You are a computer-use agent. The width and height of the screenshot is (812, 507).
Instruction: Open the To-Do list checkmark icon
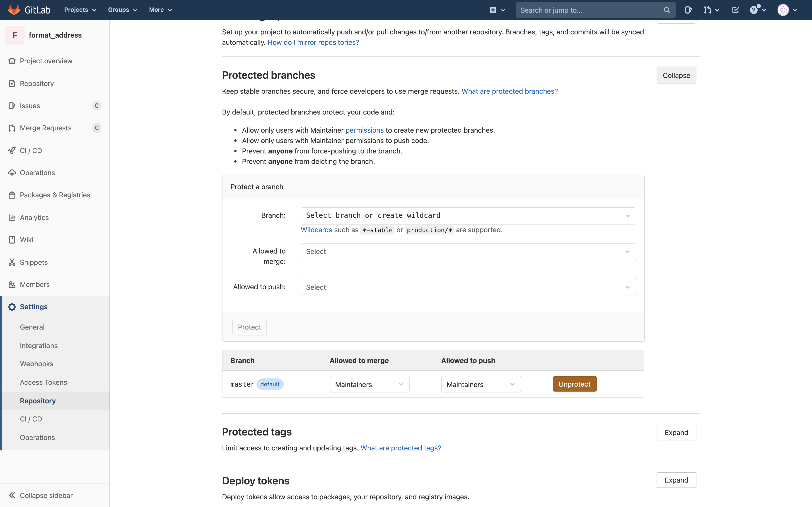click(x=735, y=10)
